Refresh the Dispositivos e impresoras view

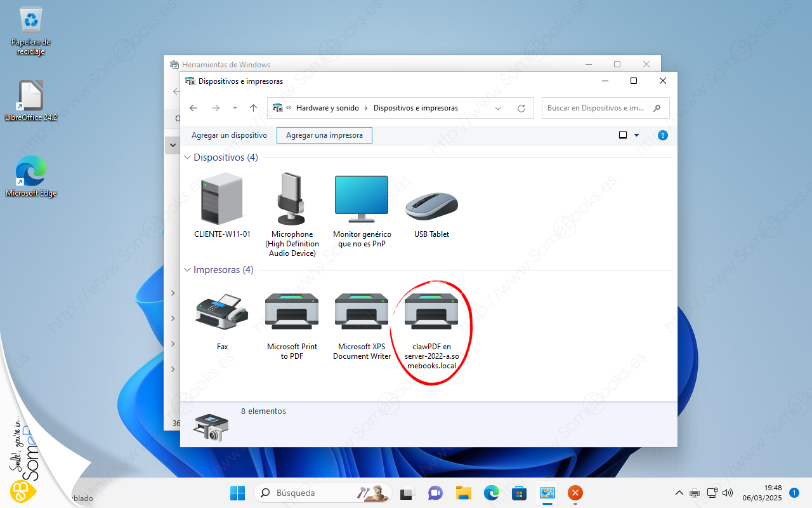pyautogui.click(x=521, y=109)
